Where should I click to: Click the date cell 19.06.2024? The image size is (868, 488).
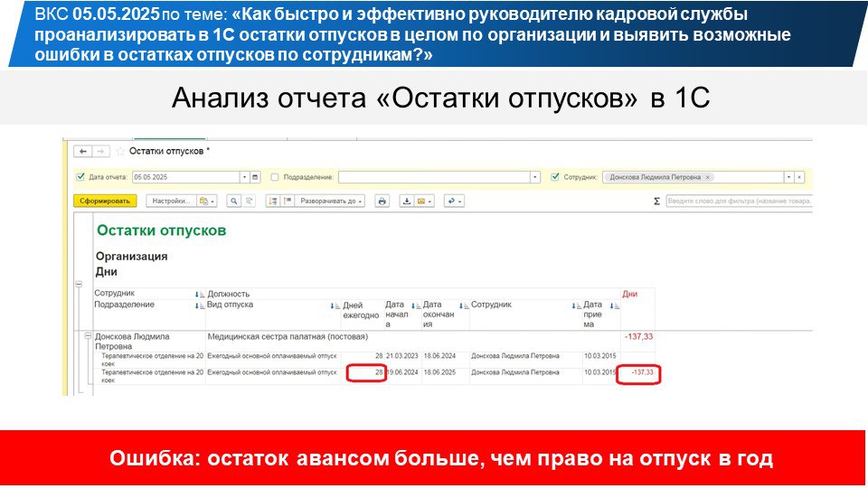(x=401, y=372)
